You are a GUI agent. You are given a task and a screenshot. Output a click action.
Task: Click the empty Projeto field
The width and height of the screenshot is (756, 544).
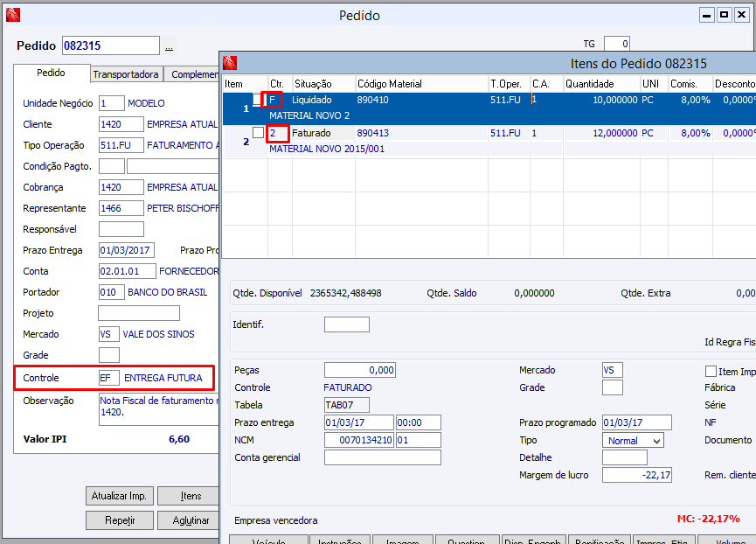(x=139, y=313)
